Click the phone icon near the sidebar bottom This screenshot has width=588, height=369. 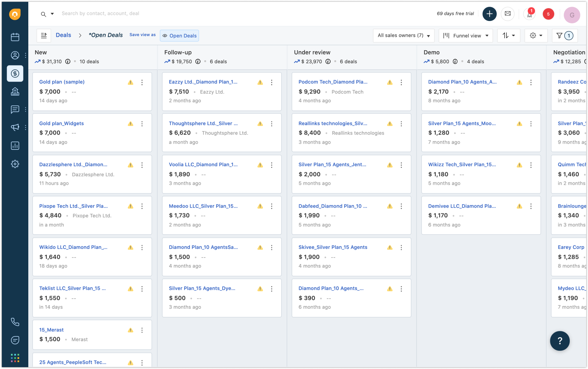click(x=15, y=322)
